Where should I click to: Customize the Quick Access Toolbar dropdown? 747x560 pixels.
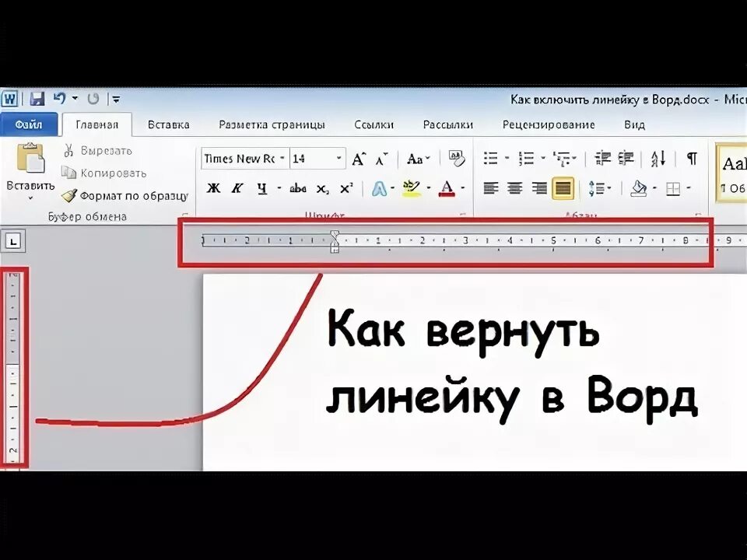pos(116,99)
